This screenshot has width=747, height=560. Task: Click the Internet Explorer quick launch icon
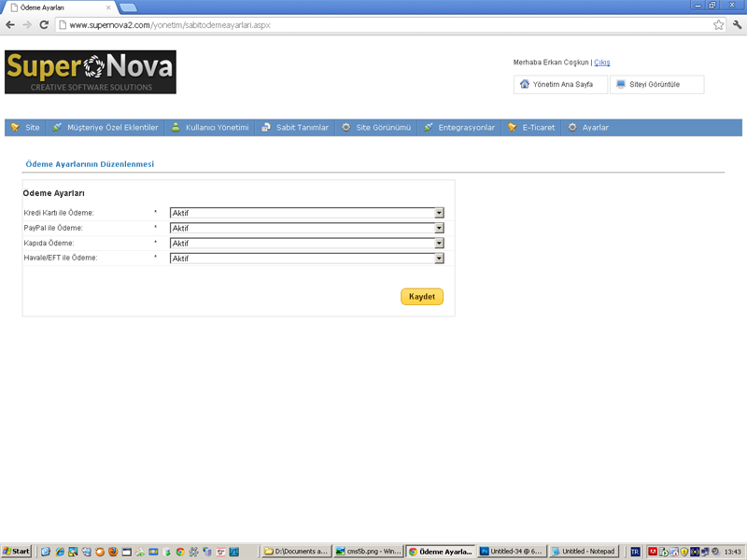[59, 552]
